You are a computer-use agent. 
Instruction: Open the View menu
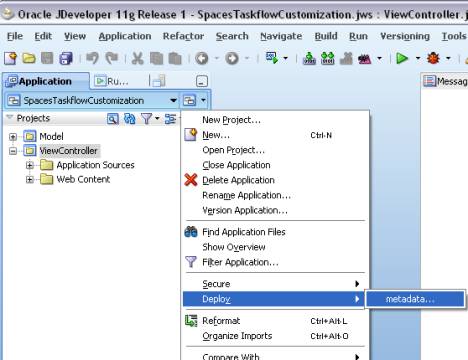(75, 36)
